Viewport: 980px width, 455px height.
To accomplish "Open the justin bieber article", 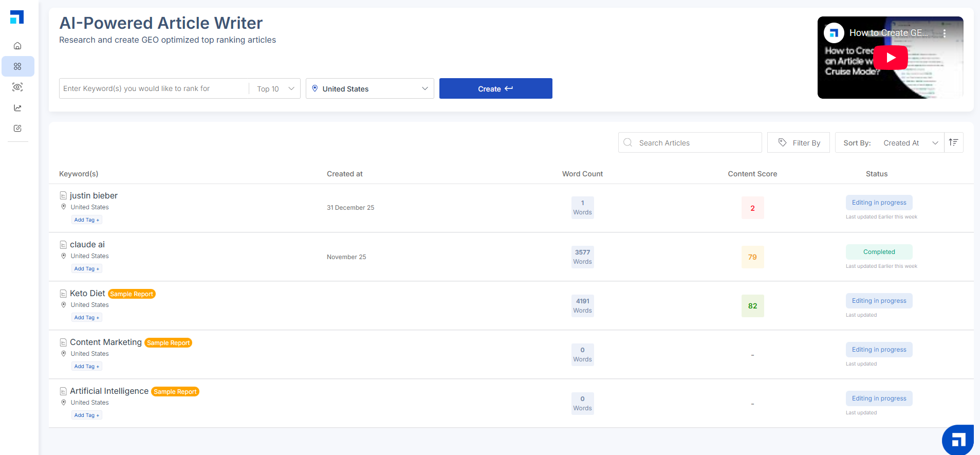I will [x=94, y=195].
